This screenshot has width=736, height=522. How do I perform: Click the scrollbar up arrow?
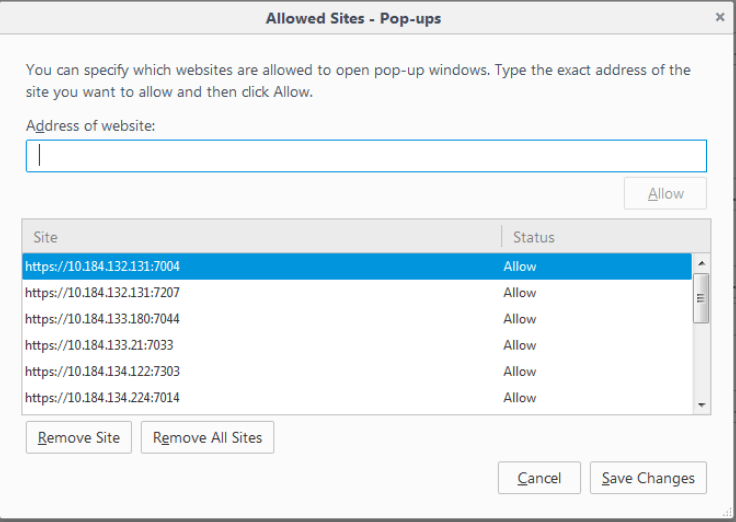click(x=702, y=263)
